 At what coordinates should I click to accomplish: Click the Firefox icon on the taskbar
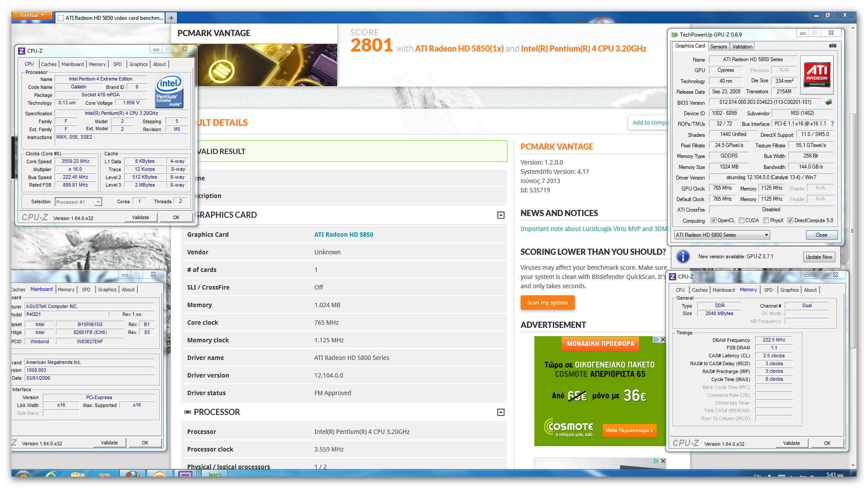(132, 474)
